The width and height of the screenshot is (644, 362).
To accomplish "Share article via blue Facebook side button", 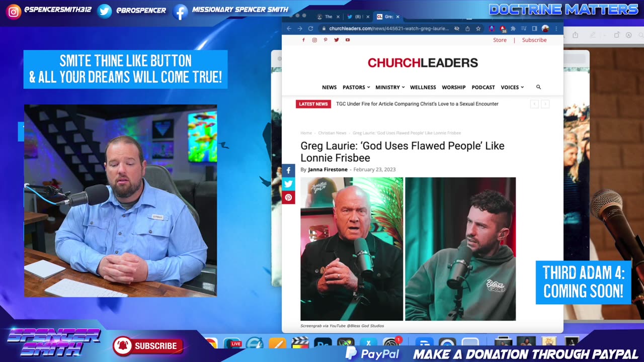I will 288,170.
